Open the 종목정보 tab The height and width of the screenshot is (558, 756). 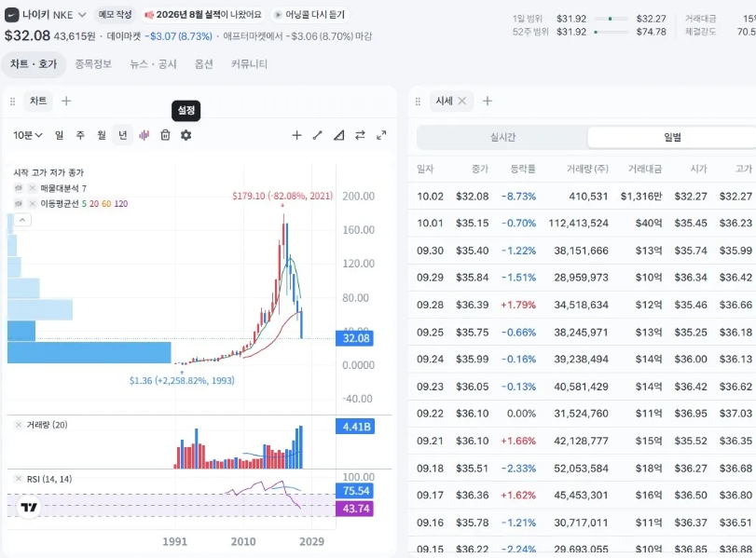93,64
